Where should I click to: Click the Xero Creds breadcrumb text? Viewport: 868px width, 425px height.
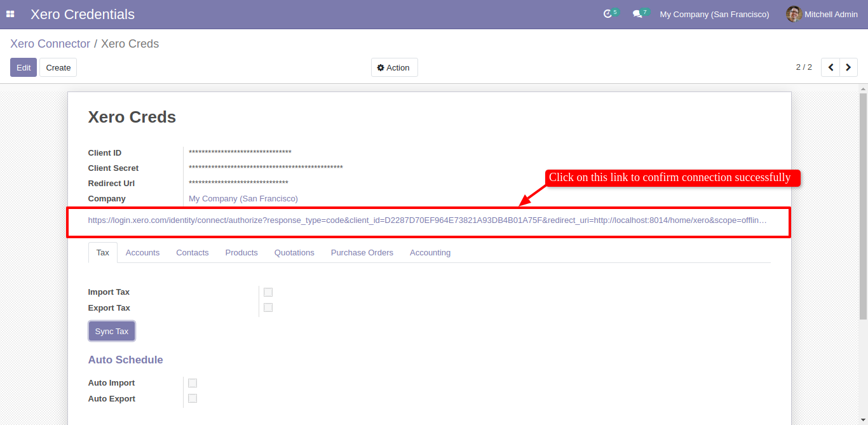130,44
